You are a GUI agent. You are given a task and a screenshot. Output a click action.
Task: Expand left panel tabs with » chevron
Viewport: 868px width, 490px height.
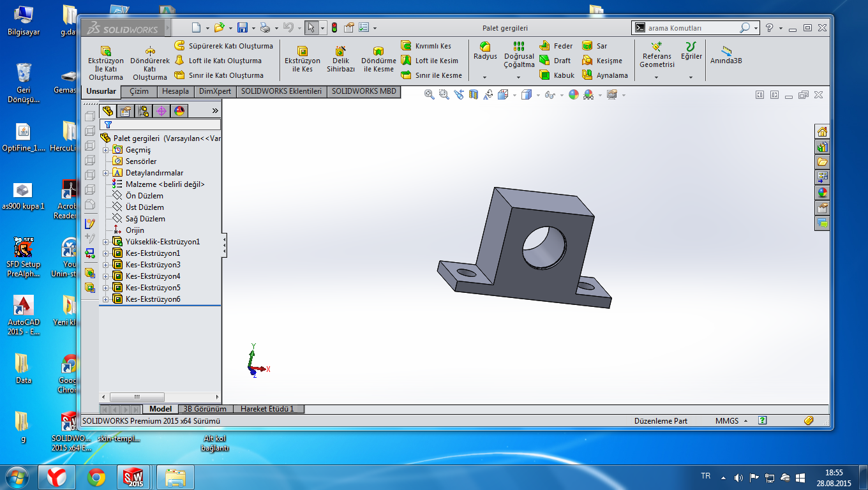(x=215, y=111)
